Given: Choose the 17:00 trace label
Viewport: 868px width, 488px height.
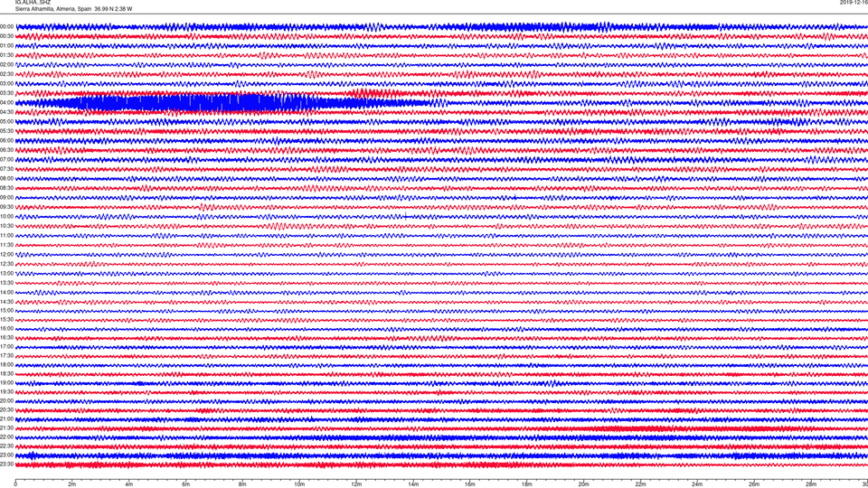Looking at the screenshot, I should [x=6, y=347].
